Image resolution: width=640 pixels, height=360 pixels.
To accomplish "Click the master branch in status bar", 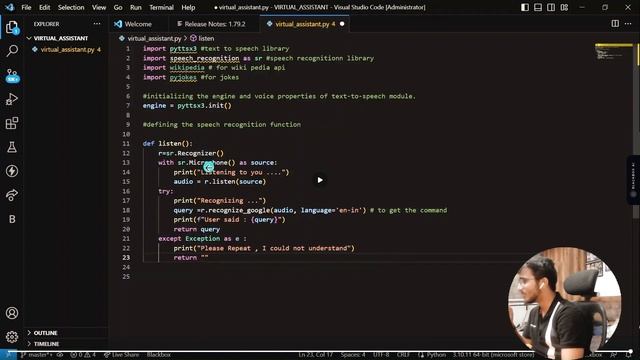I will [36, 355].
